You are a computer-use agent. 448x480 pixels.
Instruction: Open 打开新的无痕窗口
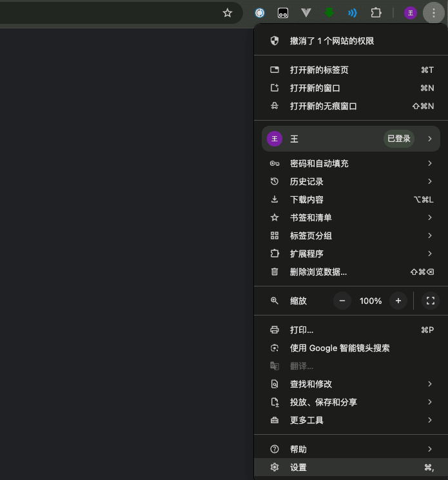351,106
